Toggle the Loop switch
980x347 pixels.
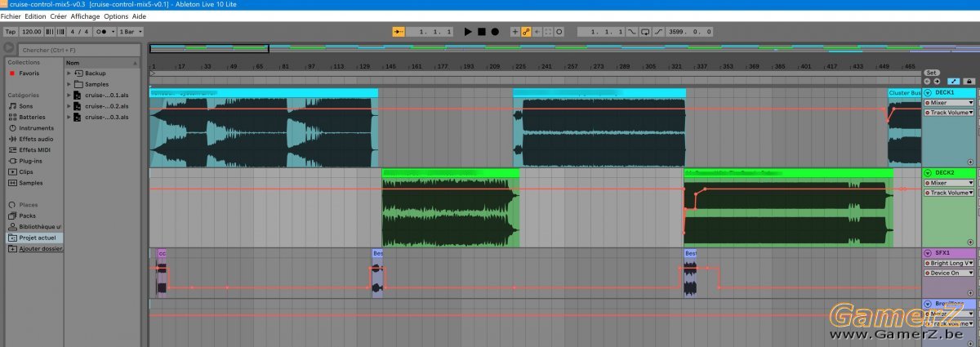[x=646, y=32]
